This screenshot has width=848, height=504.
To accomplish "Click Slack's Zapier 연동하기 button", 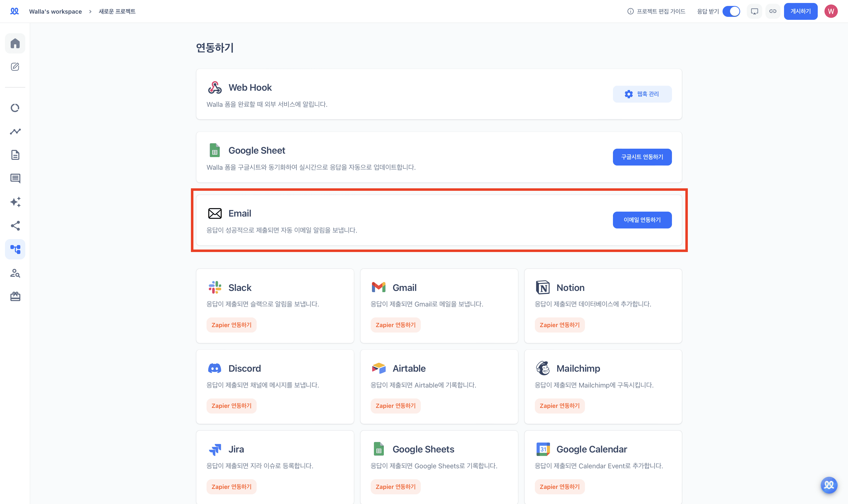I will point(231,325).
